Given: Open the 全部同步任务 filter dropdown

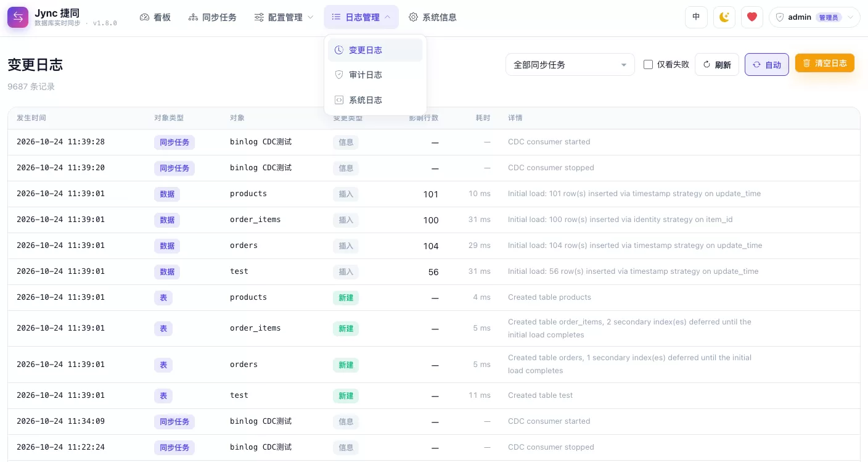Looking at the screenshot, I should point(570,65).
